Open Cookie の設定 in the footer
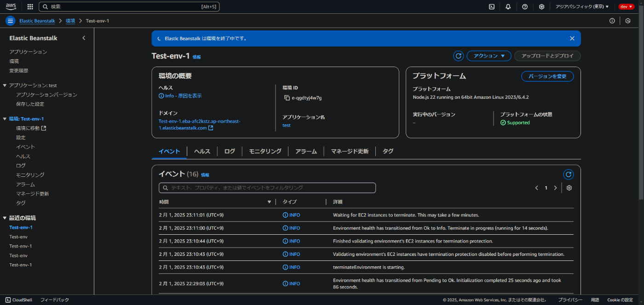The width and height of the screenshot is (644, 305). pos(620,300)
